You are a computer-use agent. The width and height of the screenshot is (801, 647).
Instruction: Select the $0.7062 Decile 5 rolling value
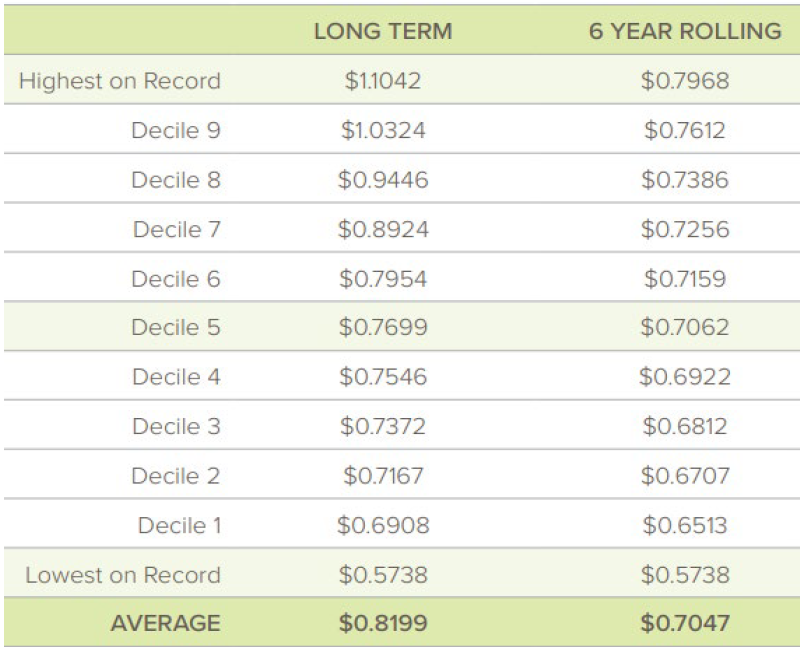click(685, 327)
